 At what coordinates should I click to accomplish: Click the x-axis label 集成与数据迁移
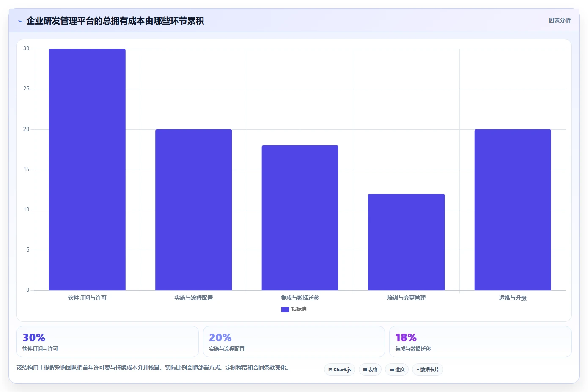click(300, 298)
